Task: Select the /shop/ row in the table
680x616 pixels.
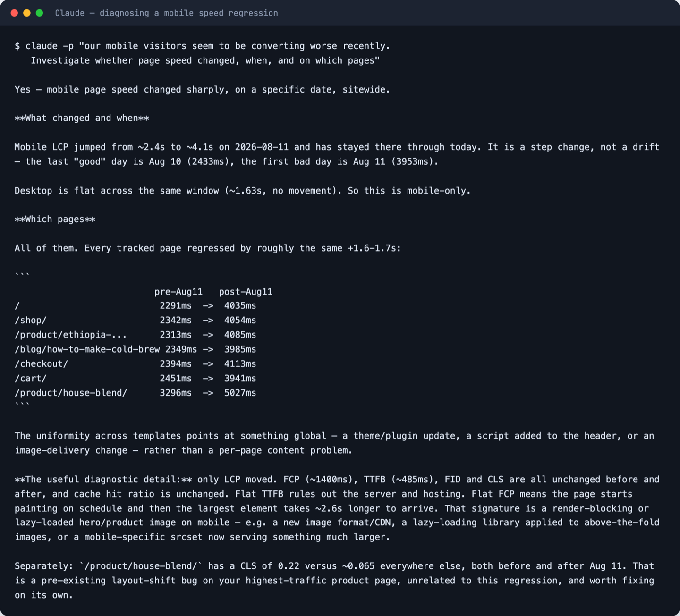Action: [x=136, y=320]
